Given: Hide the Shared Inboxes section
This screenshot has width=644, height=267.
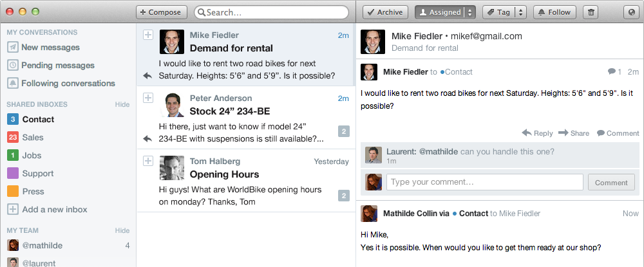Looking at the screenshot, I should pyautogui.click(x=122, y=104).
